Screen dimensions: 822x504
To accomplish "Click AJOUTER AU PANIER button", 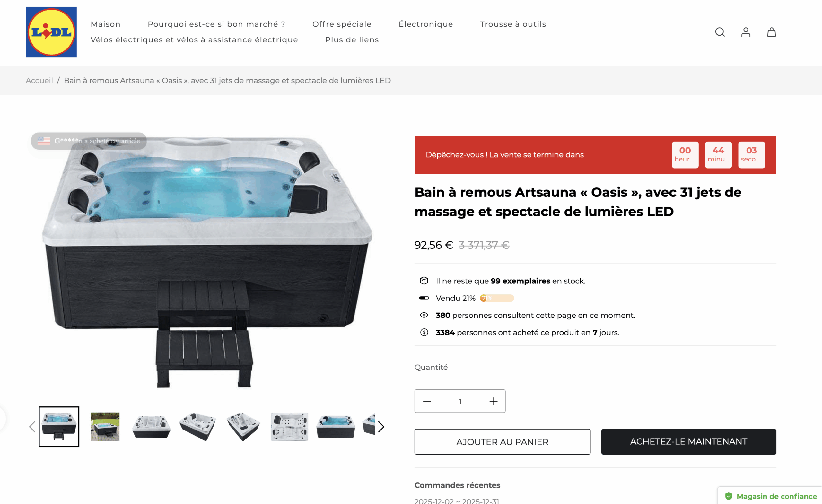I will pyautogui.click(x=502, y=442).
